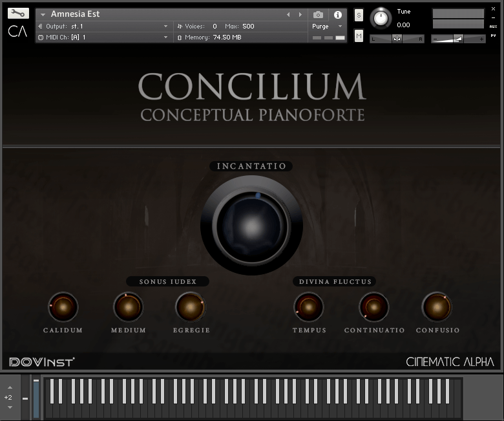Click the Tune value 0.00
Screen dimensions: 504x421
[x=403, y=25]
